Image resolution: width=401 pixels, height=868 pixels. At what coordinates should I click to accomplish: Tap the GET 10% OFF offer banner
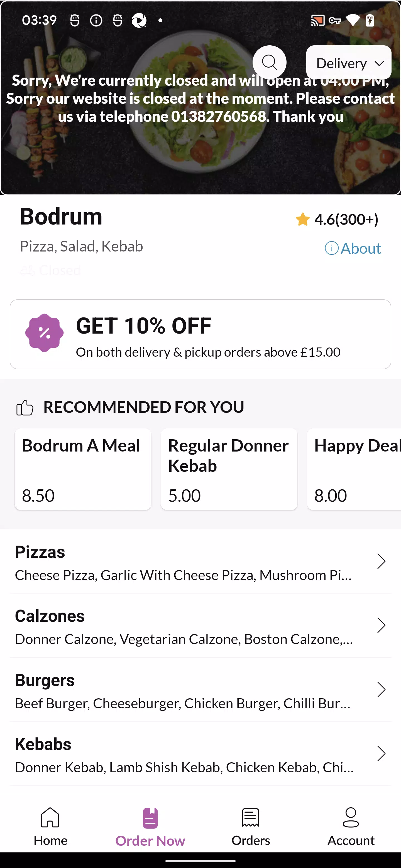coord(200,334)
